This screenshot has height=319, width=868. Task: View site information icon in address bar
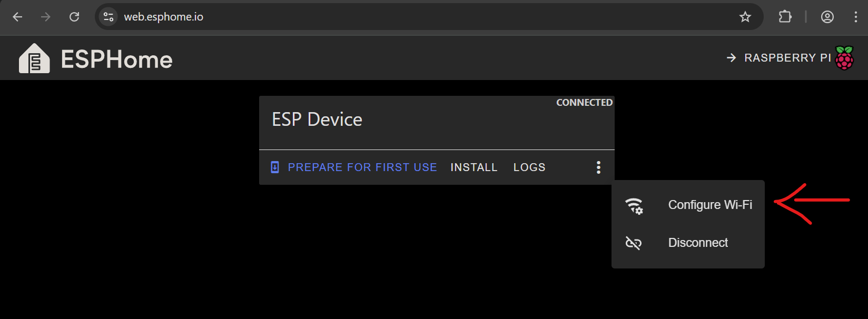pyautogui.click(x=108, y=17)
